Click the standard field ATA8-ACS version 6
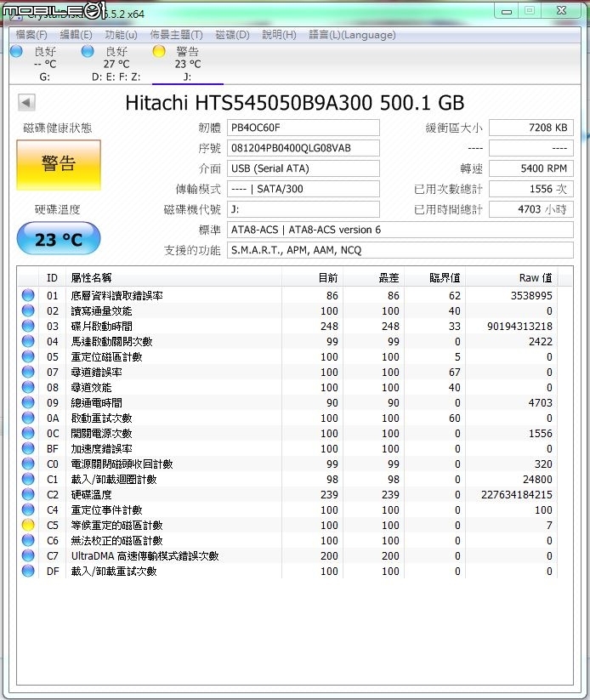Viewport: 590px width, 700px height. [400, 230]
